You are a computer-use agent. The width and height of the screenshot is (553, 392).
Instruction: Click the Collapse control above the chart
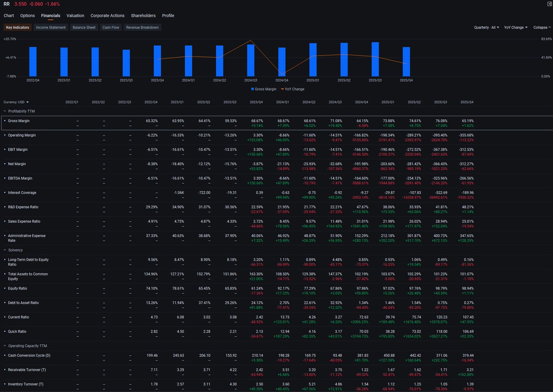[x=542, y=28]
